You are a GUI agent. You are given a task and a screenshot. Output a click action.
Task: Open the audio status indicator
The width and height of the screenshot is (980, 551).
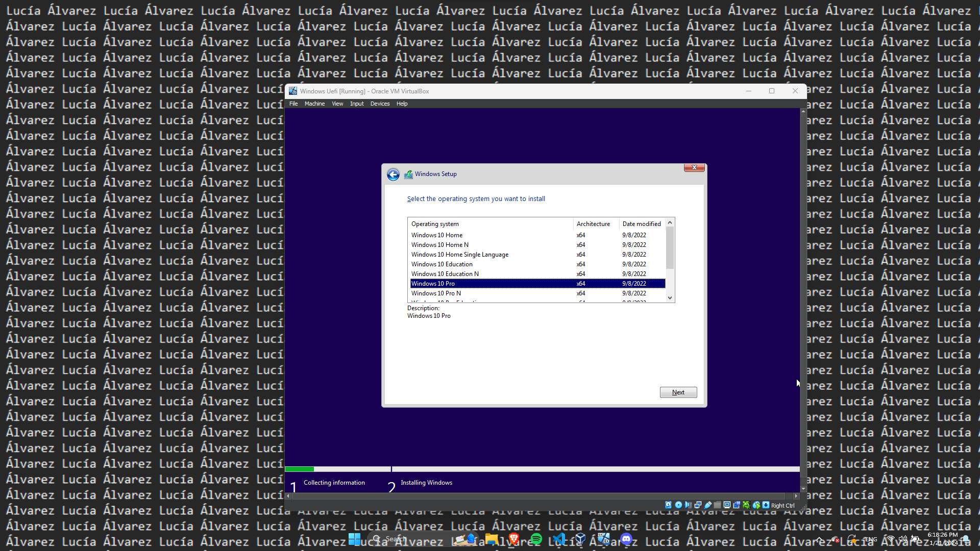pyautogui.click(x=688, y=505)
